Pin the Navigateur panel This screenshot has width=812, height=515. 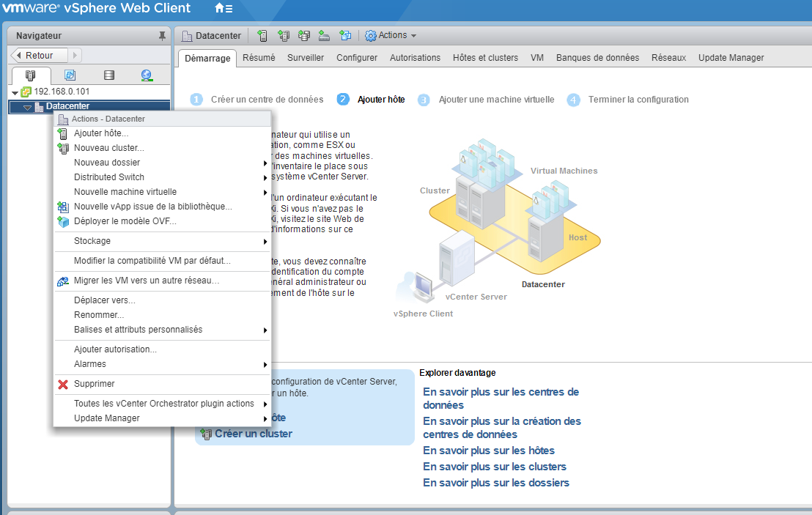coord(162,36)
